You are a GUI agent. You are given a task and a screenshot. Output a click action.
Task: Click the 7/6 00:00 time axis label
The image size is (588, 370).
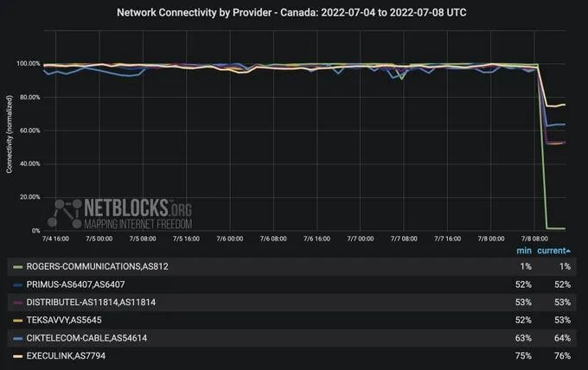pos(229,239)
